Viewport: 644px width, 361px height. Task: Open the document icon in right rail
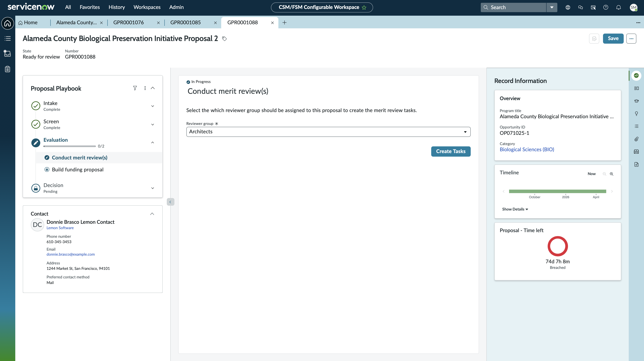pyautogui.click(x=636, y=164)
